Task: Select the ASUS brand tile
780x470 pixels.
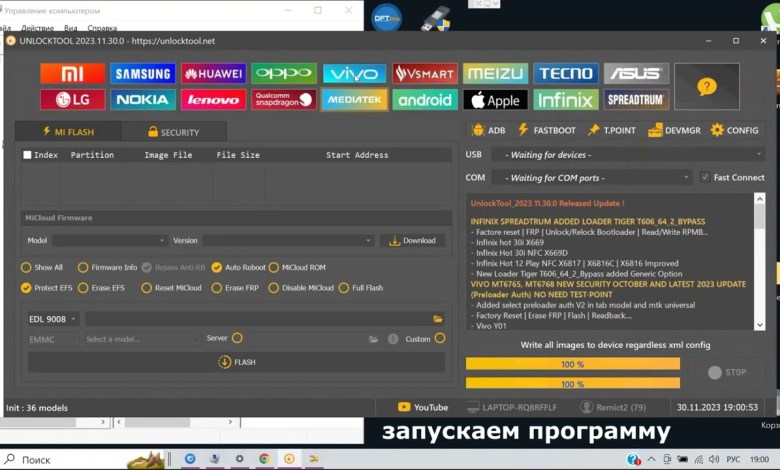Action: coord(636,74)
